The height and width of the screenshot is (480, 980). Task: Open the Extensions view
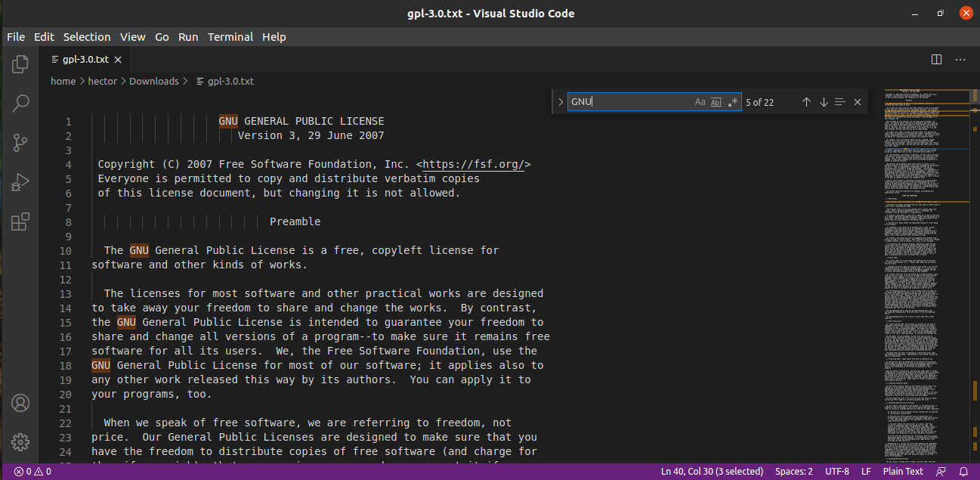point(20,221)
